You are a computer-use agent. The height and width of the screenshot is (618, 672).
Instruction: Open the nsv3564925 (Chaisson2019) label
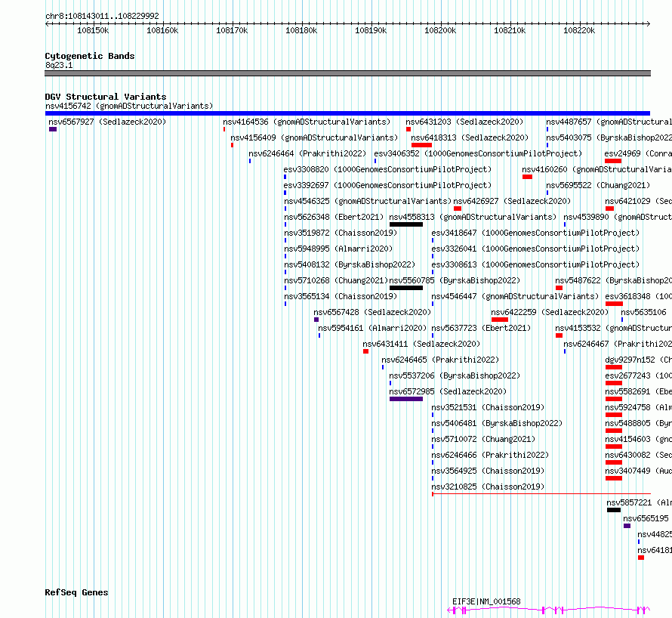tap(488, 471)
